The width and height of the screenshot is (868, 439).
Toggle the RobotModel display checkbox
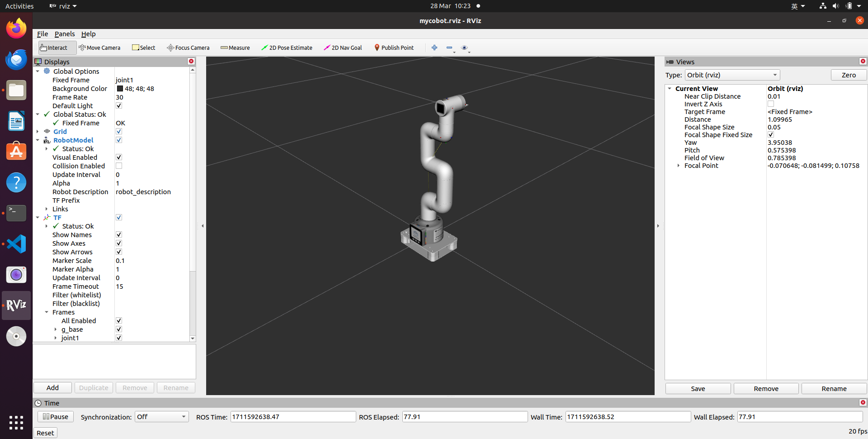point(119,140)
